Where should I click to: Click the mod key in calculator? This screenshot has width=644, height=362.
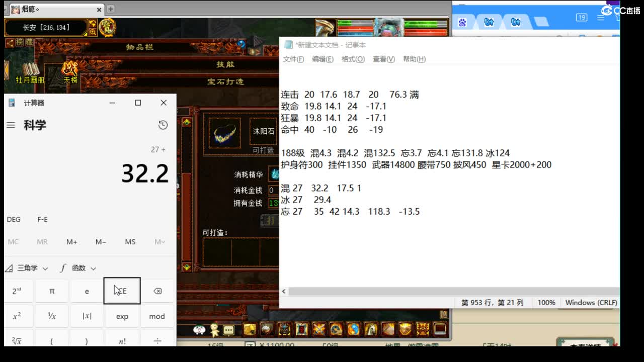click(x=157, y=316)
